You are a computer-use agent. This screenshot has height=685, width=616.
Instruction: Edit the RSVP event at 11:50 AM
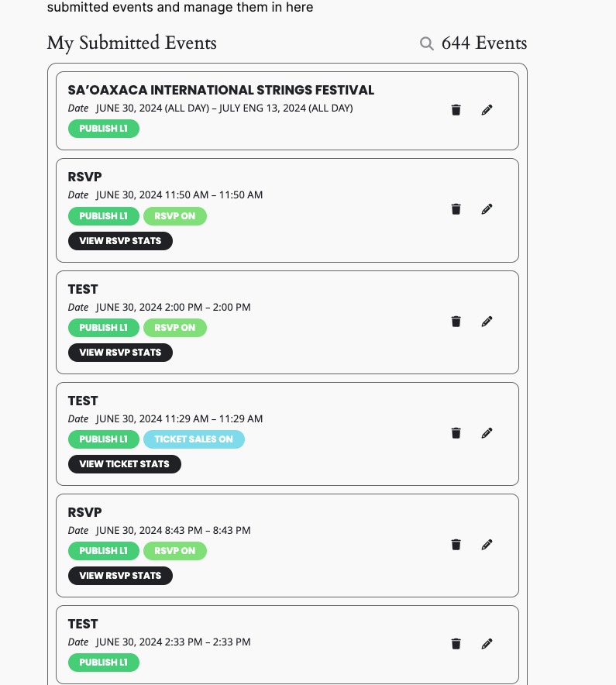[x=487, y=208]
